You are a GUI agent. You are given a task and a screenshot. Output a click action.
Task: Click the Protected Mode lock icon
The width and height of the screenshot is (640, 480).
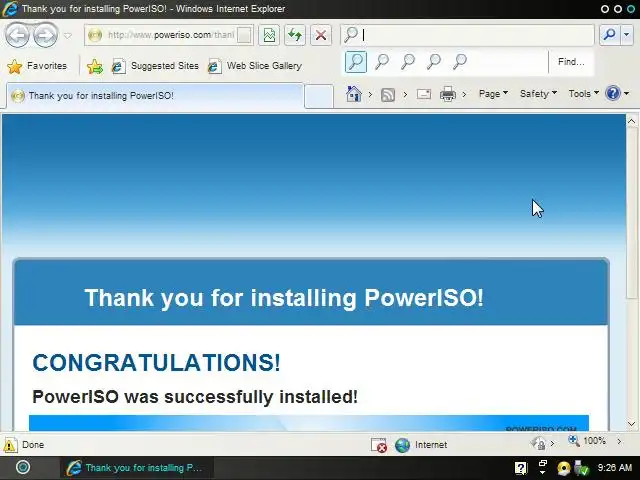coord(538,443)
